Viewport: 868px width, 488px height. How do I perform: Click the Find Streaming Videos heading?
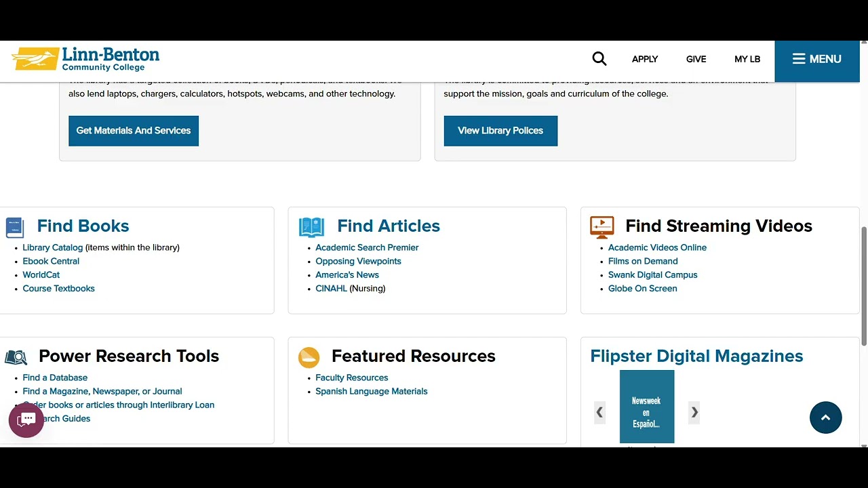point(719,226)
